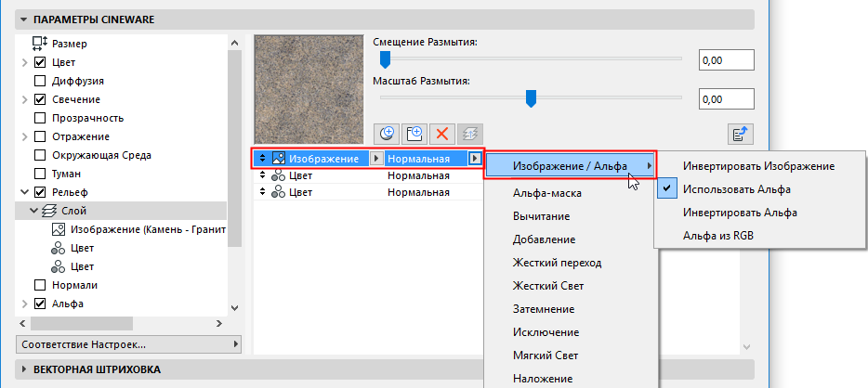Click the image icon in Изображение layer row
The height and width of the screenshot is (388, 868).
click(279, 159)
